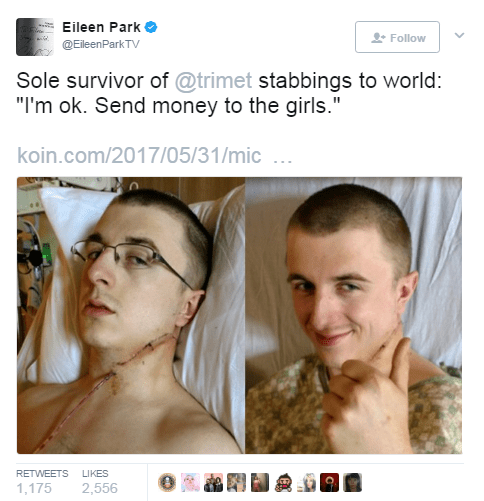View the left hospital photo with glasses

click(131, 315)
